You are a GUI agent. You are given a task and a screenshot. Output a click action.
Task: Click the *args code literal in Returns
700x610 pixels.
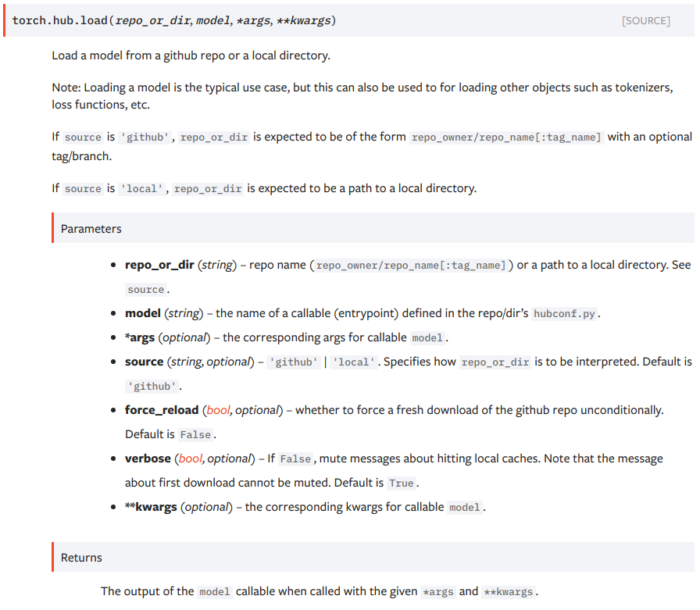coord(438,592)
